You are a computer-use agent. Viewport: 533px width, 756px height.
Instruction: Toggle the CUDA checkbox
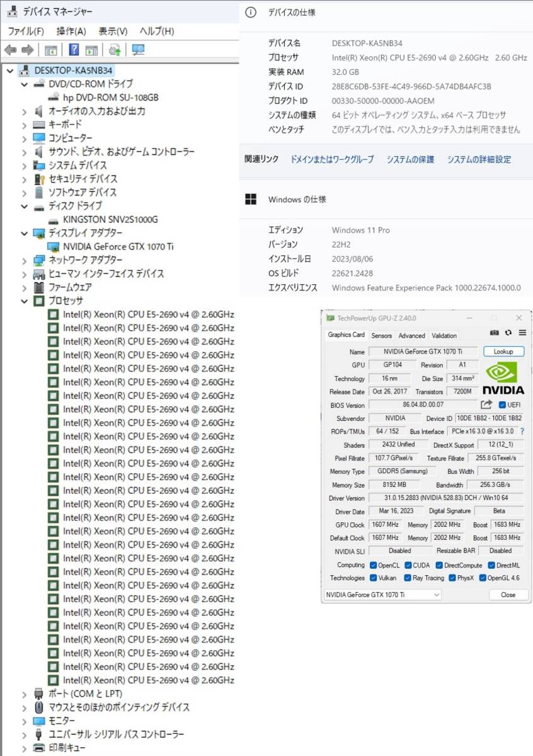[408, 565]
